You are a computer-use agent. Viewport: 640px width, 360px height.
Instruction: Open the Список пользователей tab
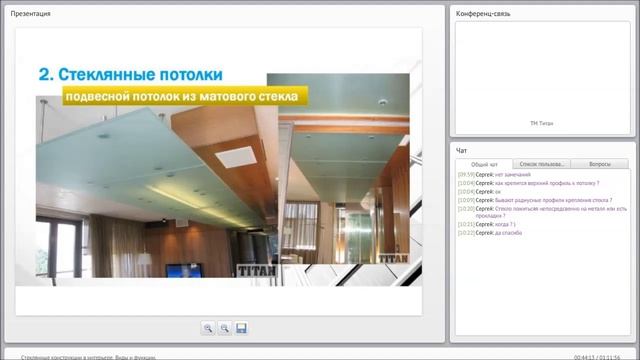click(542, 164)
